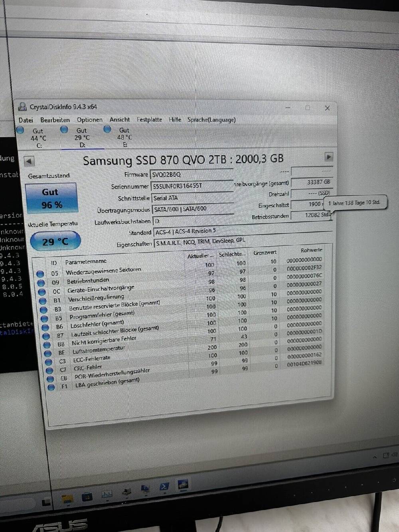The width and height of the screenshot is (399, 532).
Task: Go to previous disk with left arrow
Action: coord(29,162)
